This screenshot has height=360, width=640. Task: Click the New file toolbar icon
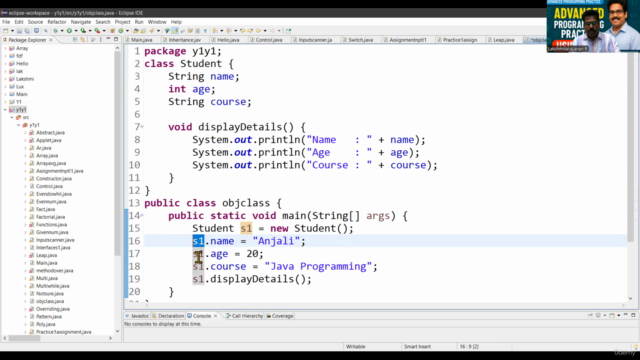pyautogui.click(x=6, y=31)
